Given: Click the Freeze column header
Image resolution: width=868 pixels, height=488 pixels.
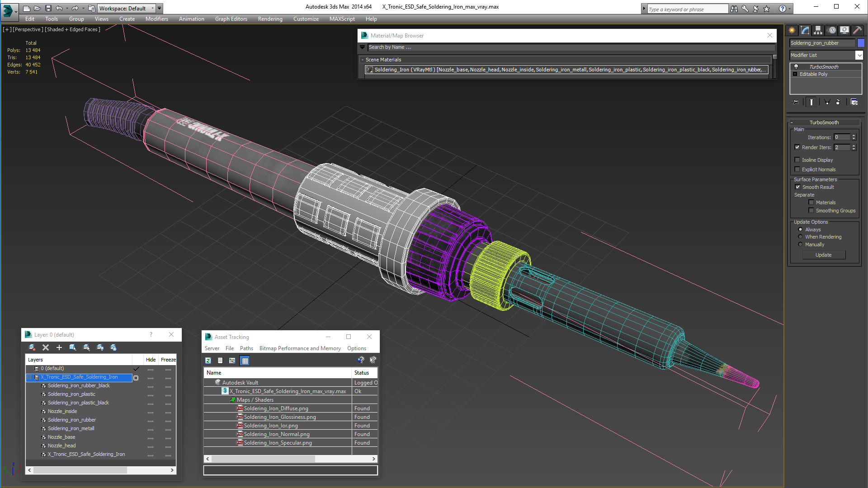Looking at the screenshot, I should (x=168, y=360).
